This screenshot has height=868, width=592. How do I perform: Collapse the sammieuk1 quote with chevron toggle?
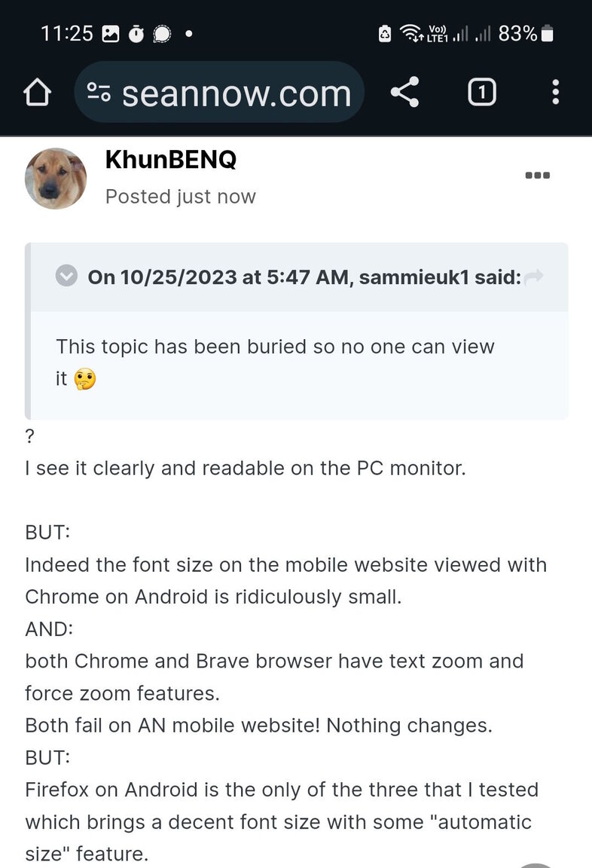pyautogui.click(x=66, y=276)
